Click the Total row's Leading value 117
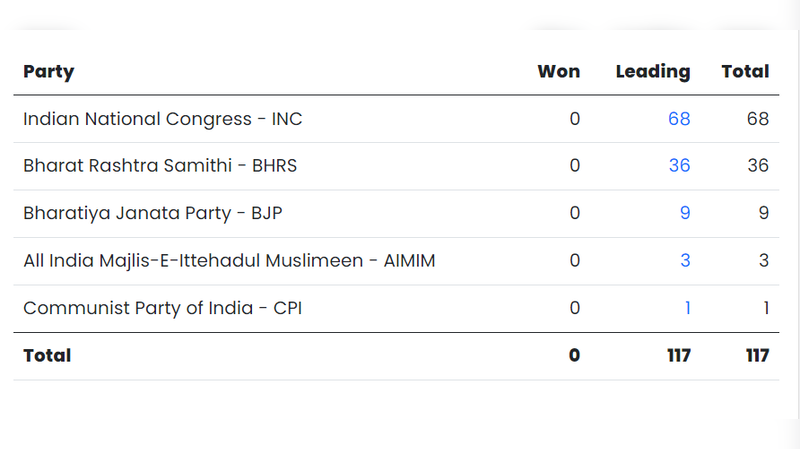The width and height of the screenshot is (800, 449). [679, 355]
